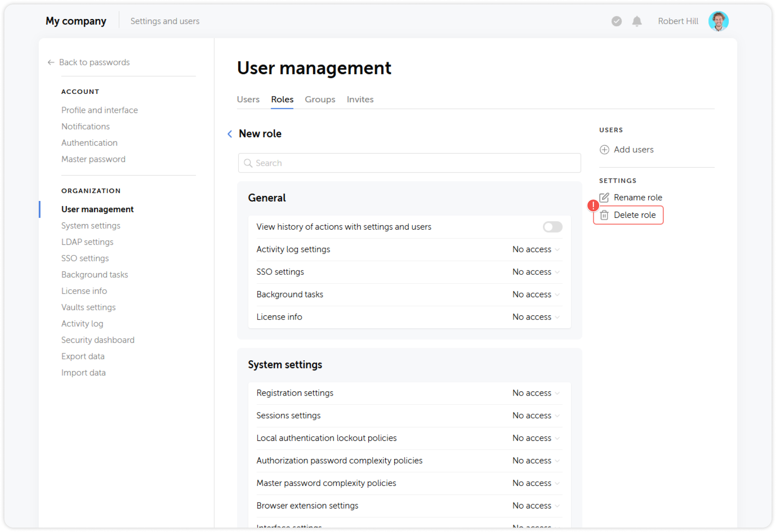Click the checkmark status icon in header
Viewport: 776px width, 532px height.
coord(616,21)
